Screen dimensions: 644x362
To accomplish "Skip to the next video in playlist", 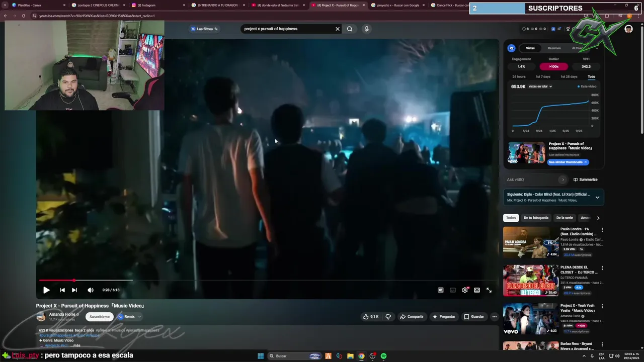I will [x=74, y=290].
